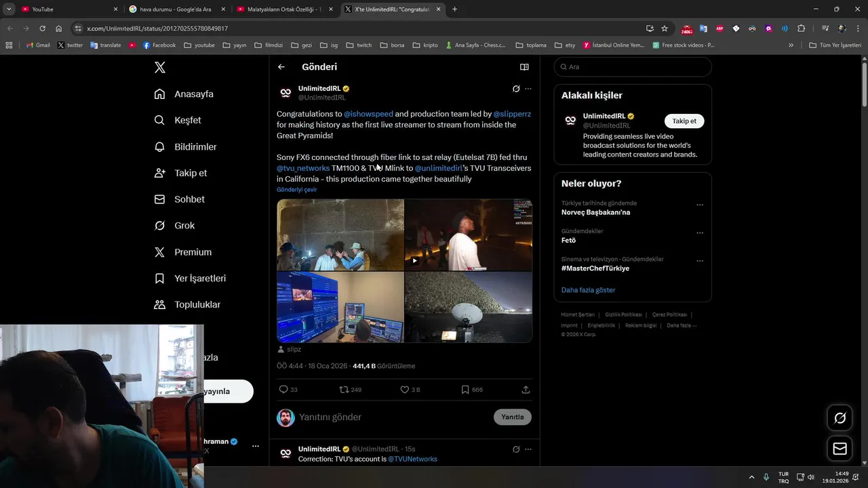Open the @unlimitedirl mention in the post text
The width and height of the screenshot is (868, 488).
438,168
